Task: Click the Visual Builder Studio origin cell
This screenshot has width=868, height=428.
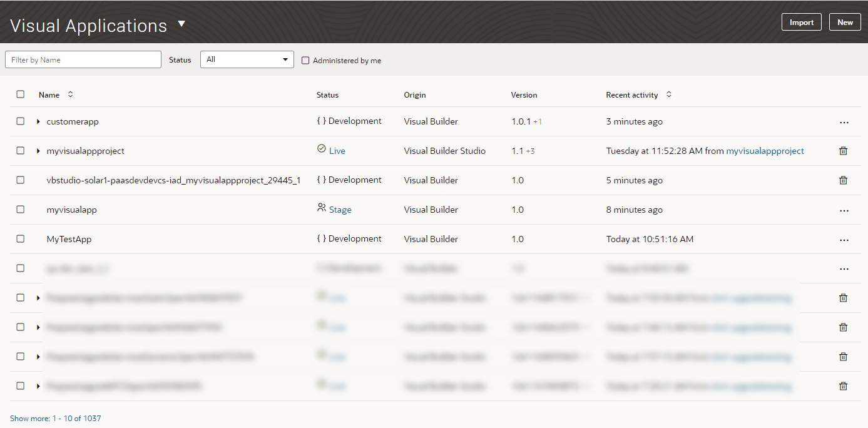Action: 445,151
